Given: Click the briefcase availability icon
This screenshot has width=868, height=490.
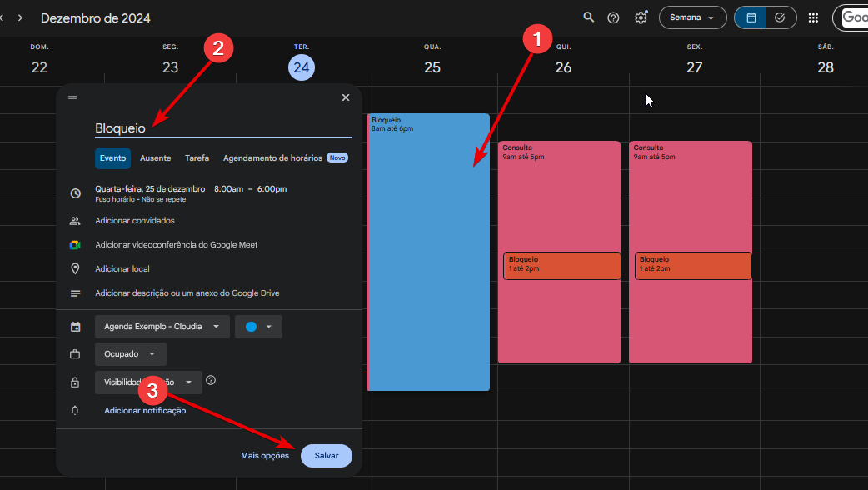Looking at the screenshot, I should click(75, 354).
